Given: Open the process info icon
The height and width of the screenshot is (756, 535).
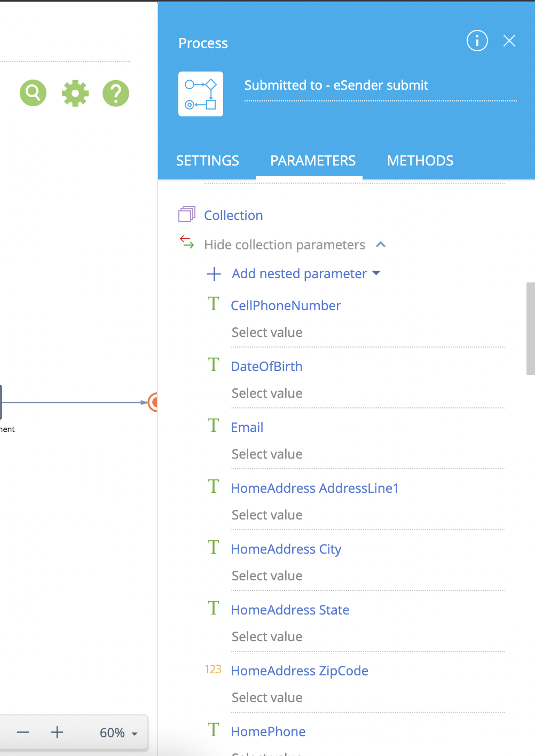Looking at the screenshot, I should pos(477,41).
